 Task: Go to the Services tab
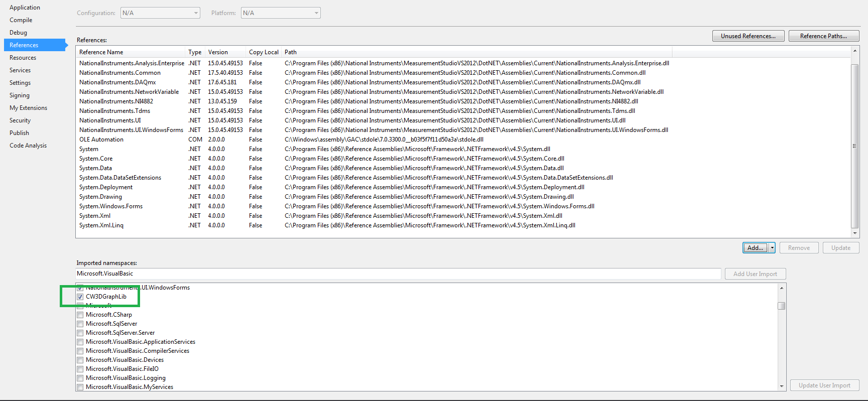point(20,70)
